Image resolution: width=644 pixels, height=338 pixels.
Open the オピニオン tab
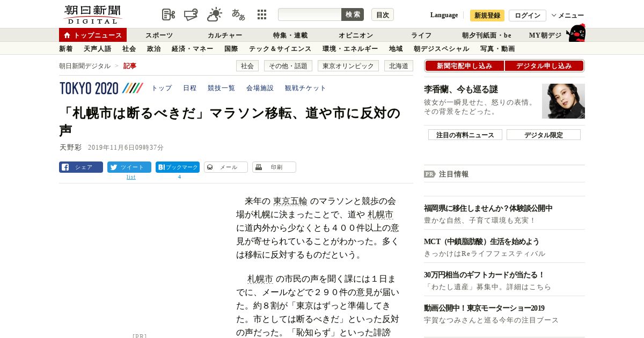(356, 35)
